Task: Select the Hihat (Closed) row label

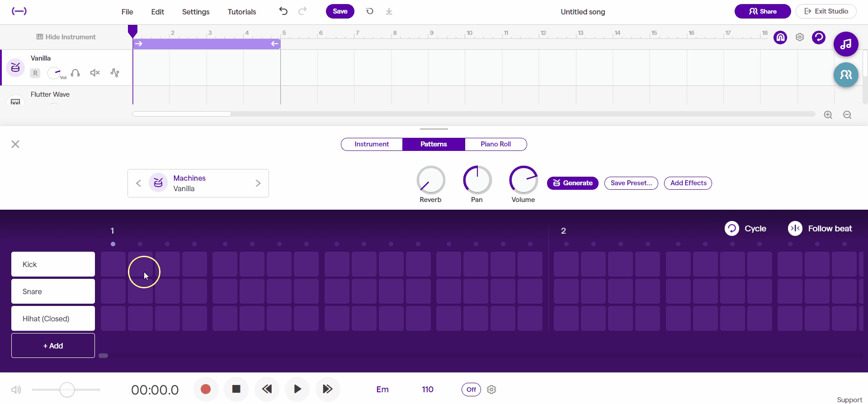Action: pos(53,319)
